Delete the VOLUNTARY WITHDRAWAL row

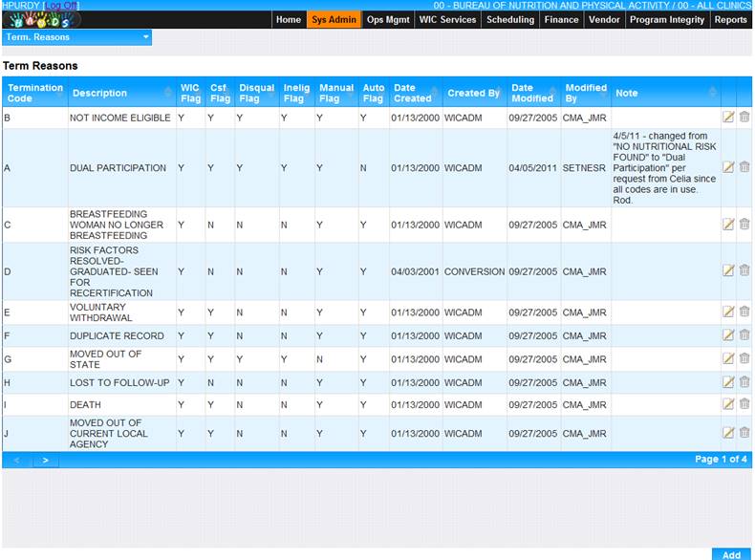click(744, 312)
